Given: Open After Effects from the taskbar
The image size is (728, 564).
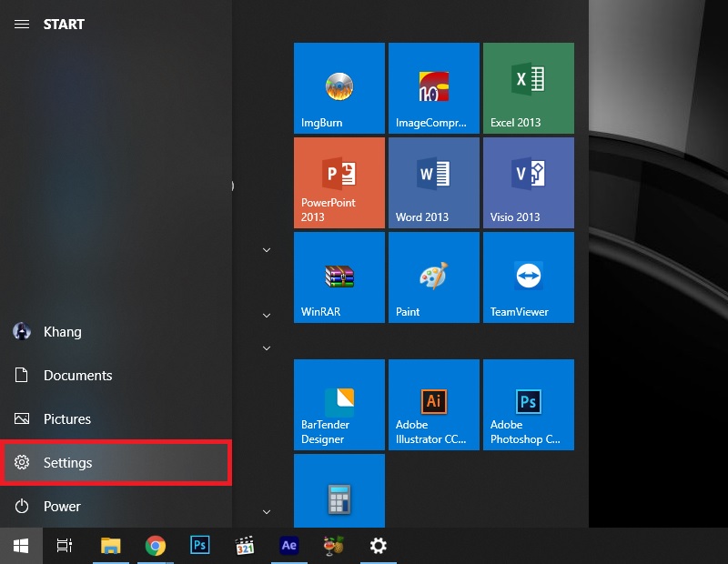Looking at the screenshot, I should click(288, 546).
